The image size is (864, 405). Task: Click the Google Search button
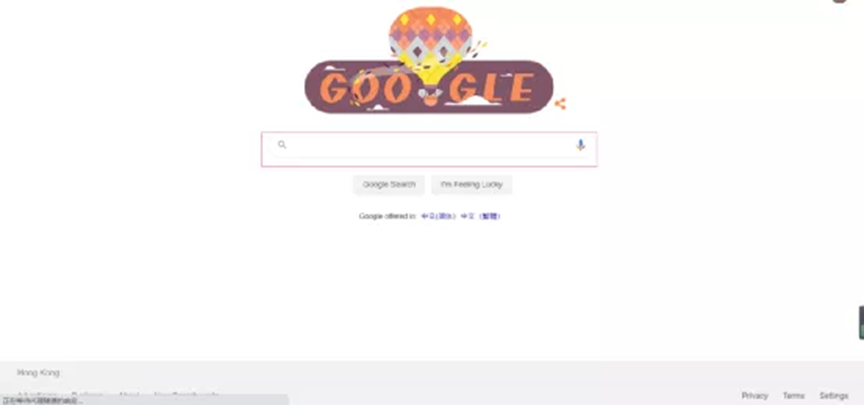point(389,185)
